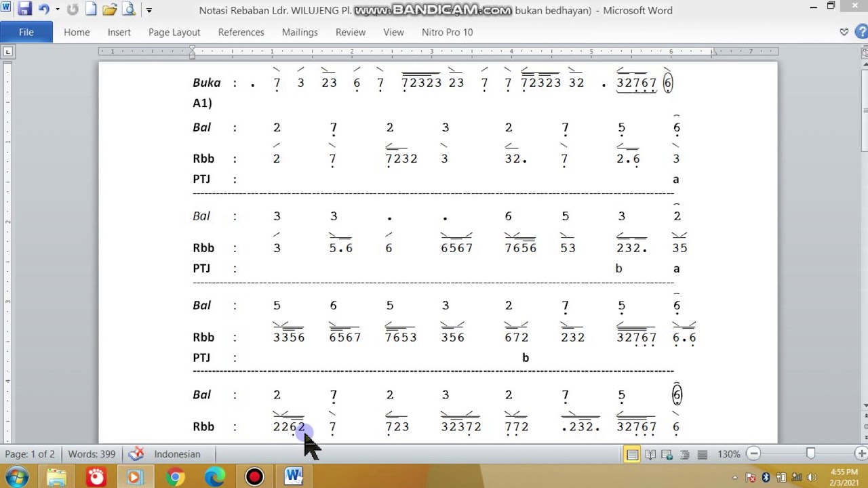Switch to the Home ribbon tab
Screen dimensions: 868x488
(77, 32)
